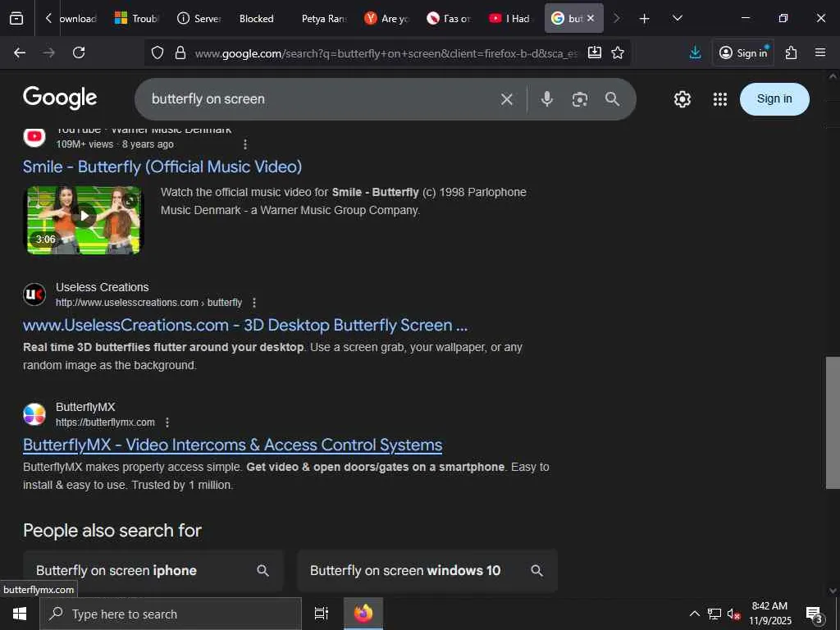Click the site security padlock icon

180,52
